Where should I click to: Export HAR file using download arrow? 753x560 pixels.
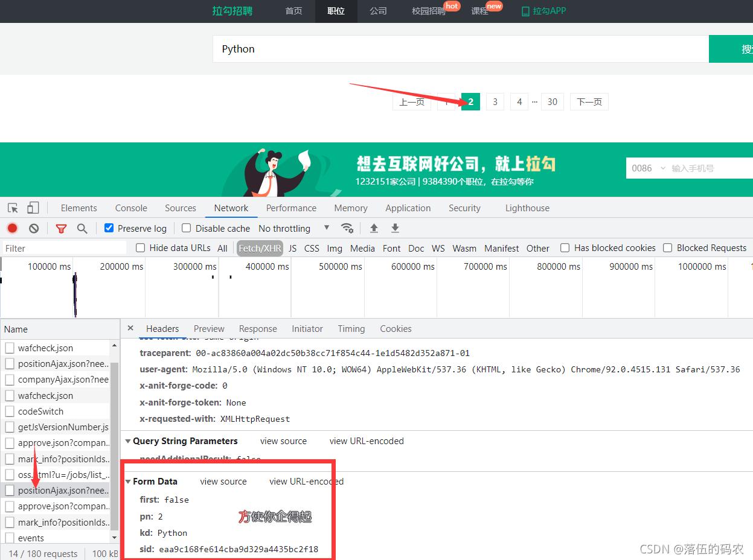[394, 228]
